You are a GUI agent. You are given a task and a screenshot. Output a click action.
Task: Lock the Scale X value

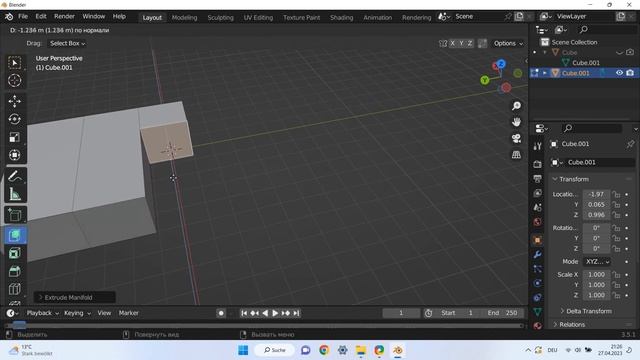[x=616, y=275]
